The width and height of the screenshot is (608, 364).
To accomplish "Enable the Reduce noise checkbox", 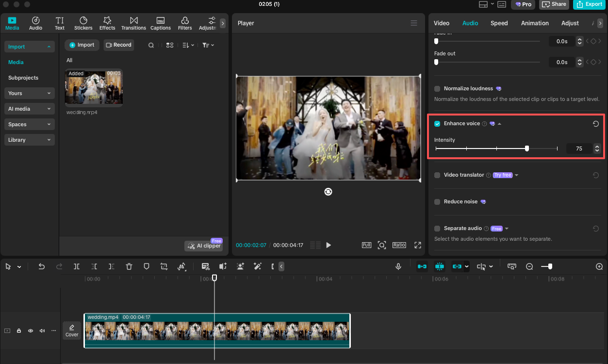I will 437,202.
